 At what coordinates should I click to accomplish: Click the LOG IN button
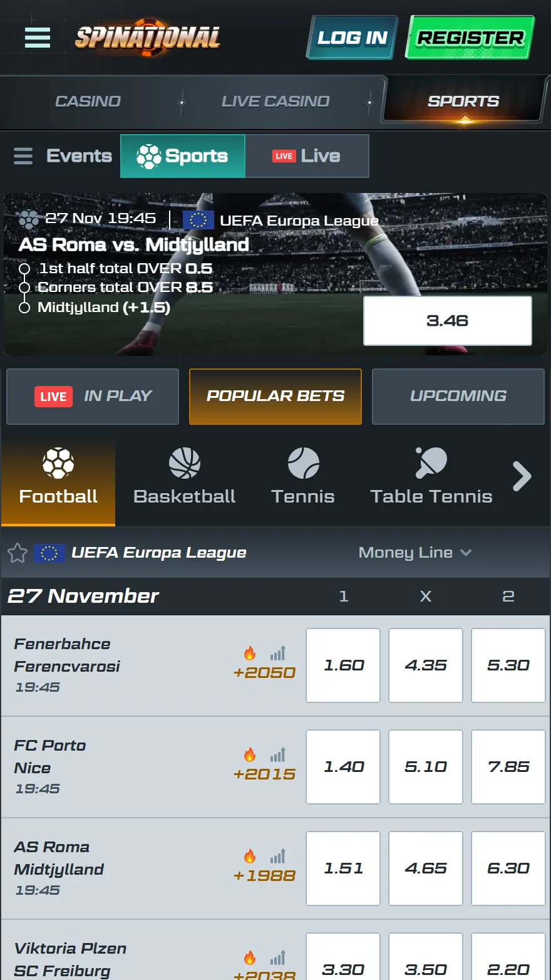tap(351, 38)
